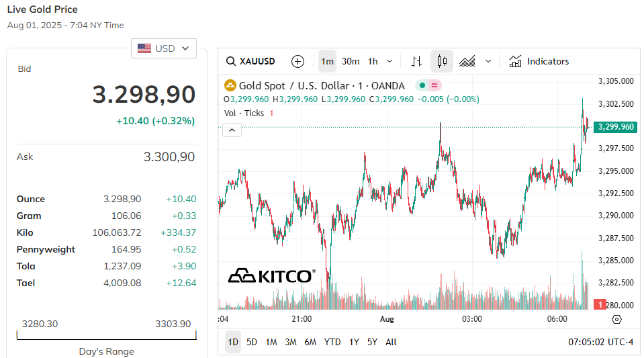
Task: Click the 07:05:02 UTC-4 timezone button
Action: (600, 342)
